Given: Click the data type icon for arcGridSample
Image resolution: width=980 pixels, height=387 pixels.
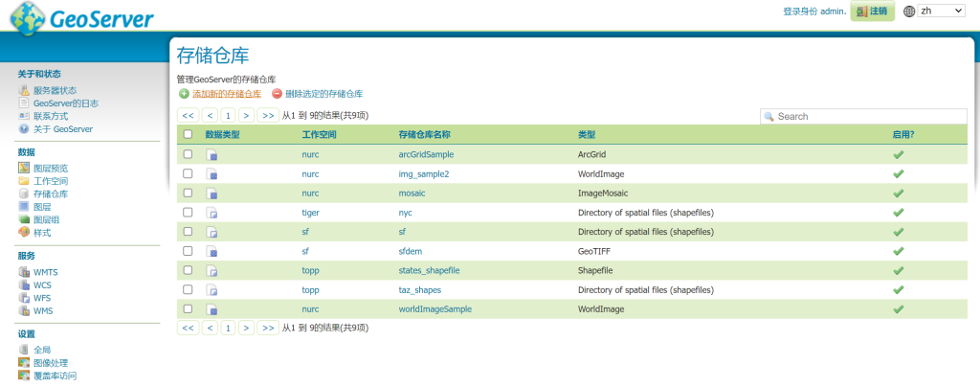Looking at the screenshot, I should coord(212,154).
